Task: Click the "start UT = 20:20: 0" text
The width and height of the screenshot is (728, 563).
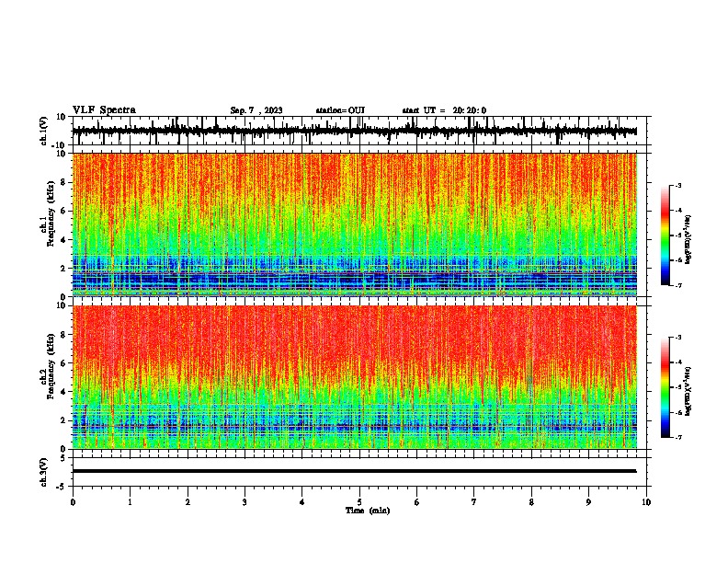Action: coord(444,110)
